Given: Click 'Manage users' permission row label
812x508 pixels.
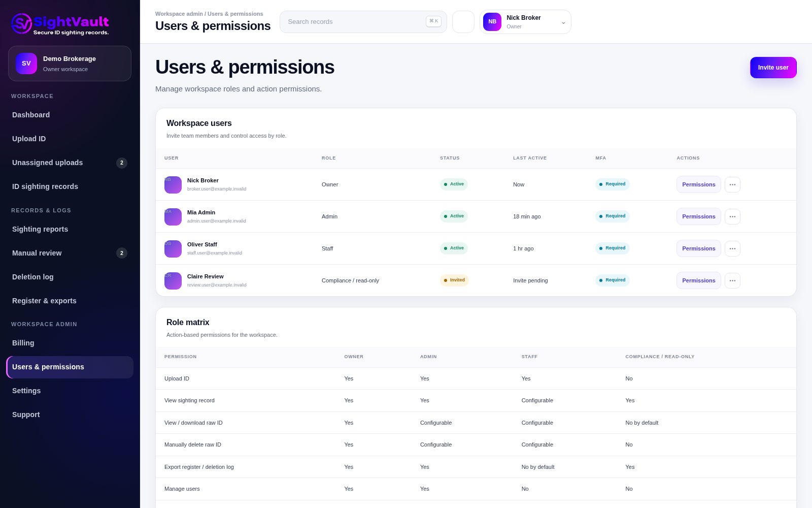Looking at the screenshot, I should [x=182, y=489].
